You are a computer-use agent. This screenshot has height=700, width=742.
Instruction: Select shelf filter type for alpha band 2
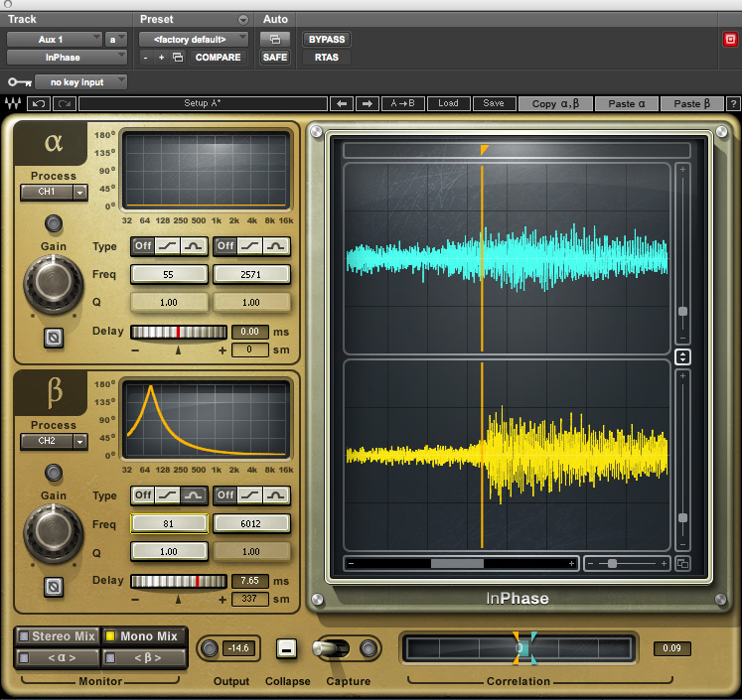(250, 246)
